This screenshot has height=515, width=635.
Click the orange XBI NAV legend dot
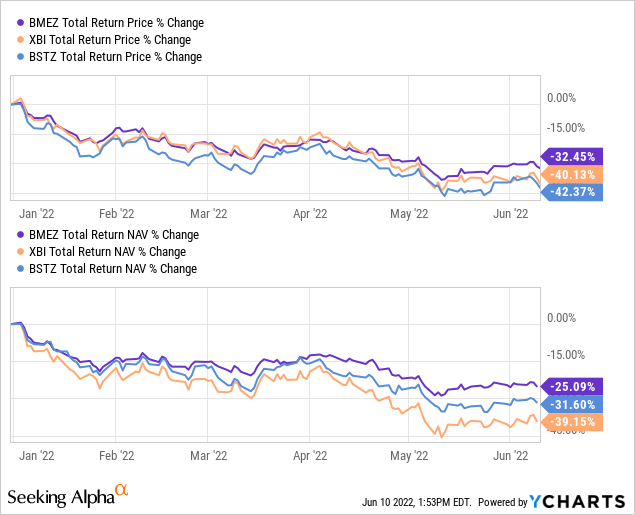click(x=20, y=252)
